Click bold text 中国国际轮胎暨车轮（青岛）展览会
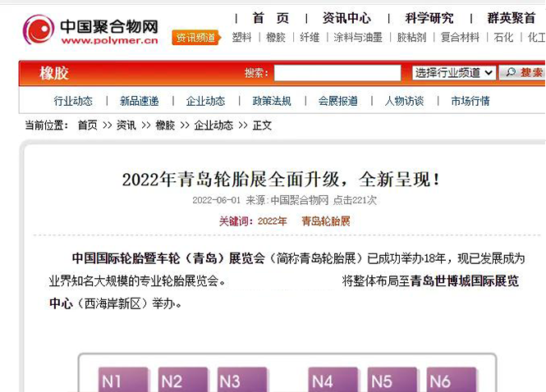The image size is (546, 392). tap(168, 258)
